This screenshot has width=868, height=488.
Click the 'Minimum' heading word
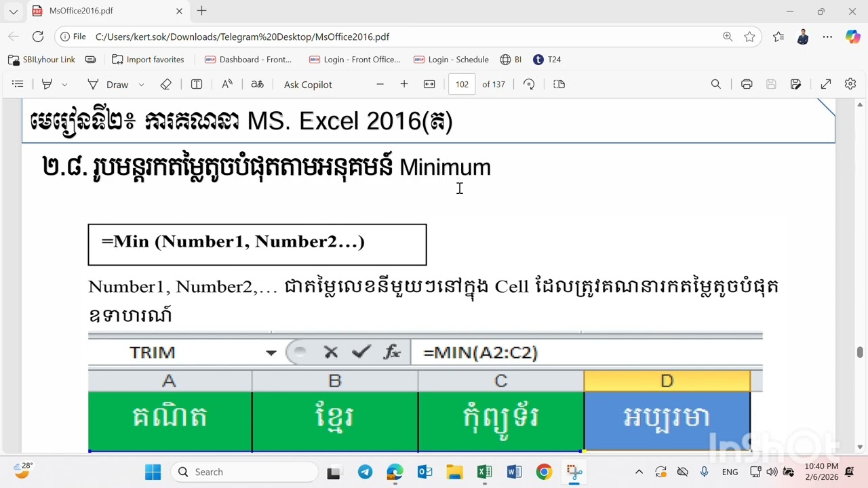(x=445, y=167)
